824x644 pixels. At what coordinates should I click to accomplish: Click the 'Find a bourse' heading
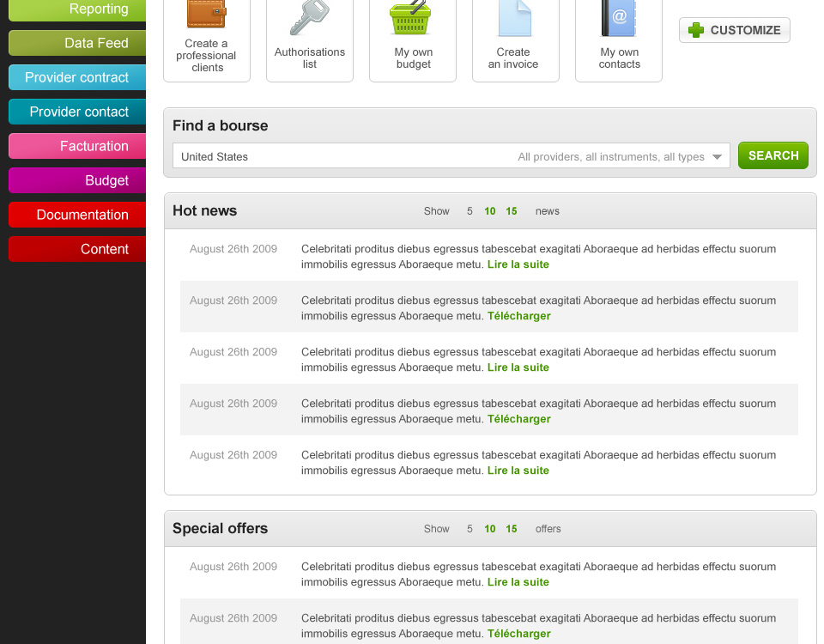[x=221, y=125]
